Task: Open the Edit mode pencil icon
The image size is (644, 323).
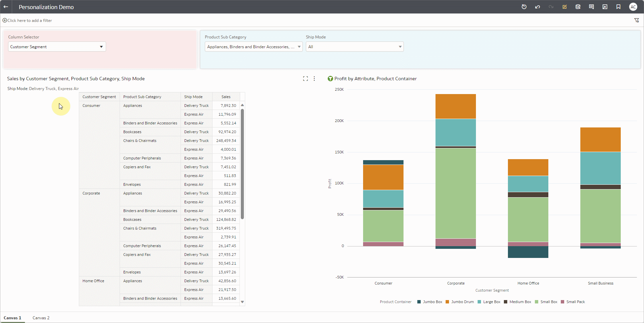Action: tap(565, 7)
